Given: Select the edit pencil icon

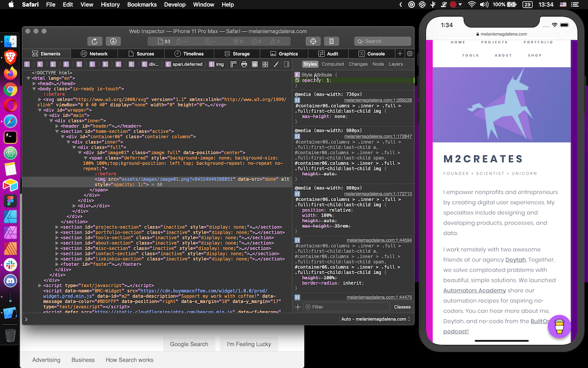Looking at the screenshot, I should pos(276,64).
